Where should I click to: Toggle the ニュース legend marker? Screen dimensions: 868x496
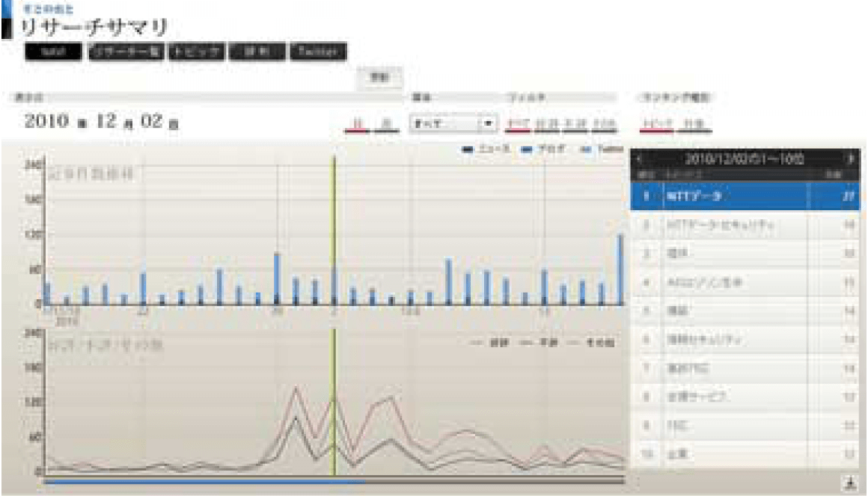click(468, 150)
